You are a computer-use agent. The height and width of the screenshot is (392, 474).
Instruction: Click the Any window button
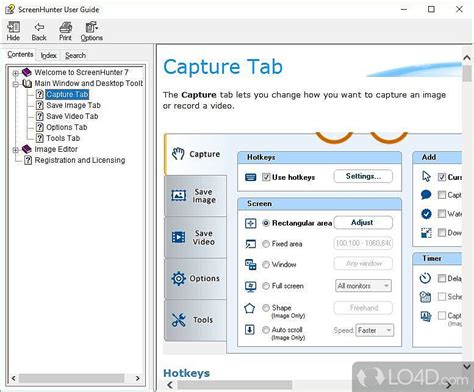click(363, 264)
